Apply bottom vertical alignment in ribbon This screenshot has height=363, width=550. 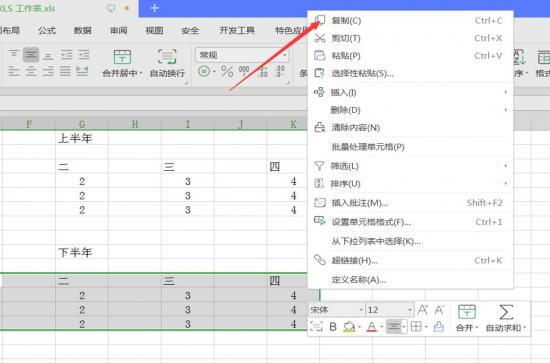click(48, 55)
